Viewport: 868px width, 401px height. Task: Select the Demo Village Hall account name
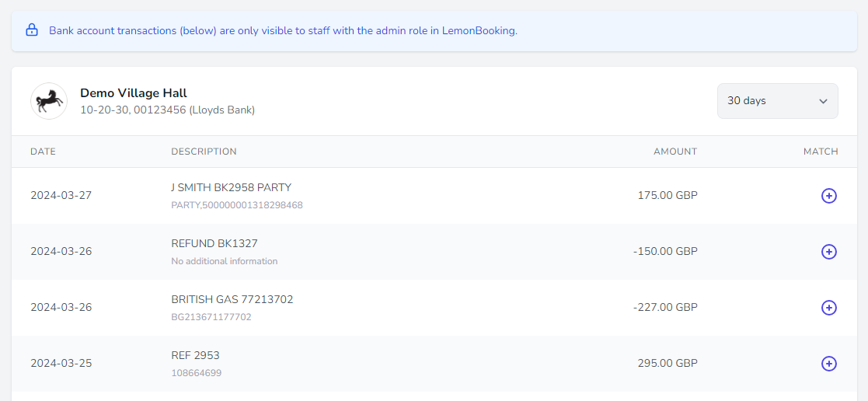pyautogui.click(x=134, y=93)
